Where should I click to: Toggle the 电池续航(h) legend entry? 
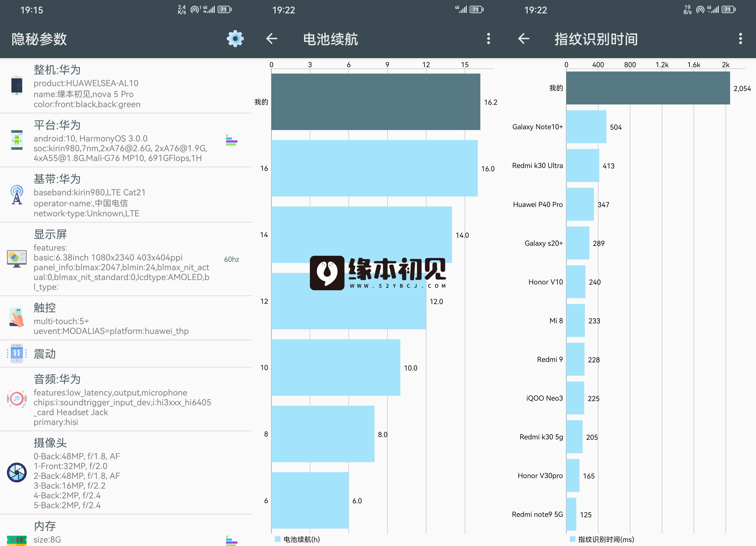[x=297, y=539]
